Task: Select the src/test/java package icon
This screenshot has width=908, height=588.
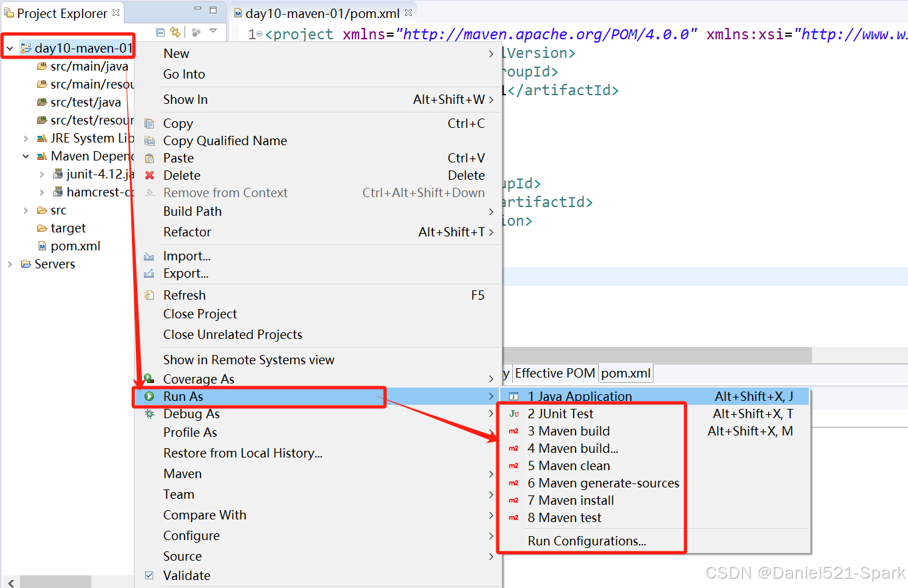Action: coord(42,103)
